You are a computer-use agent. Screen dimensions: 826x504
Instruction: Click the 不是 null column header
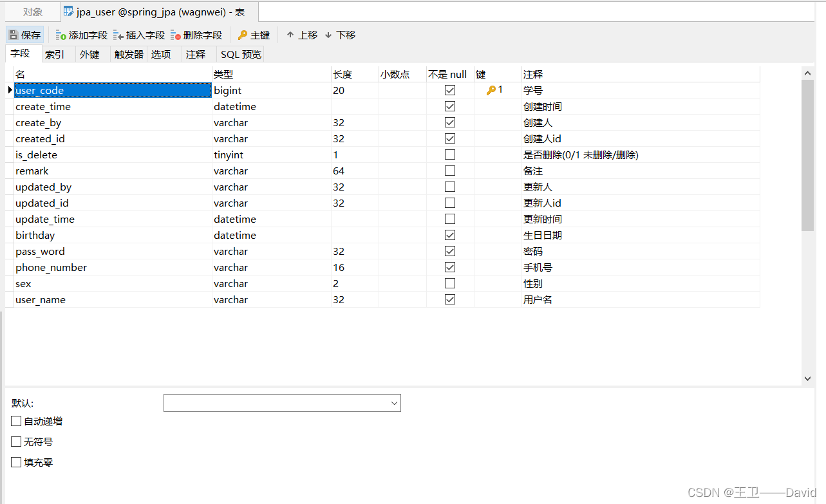point(450,74)
